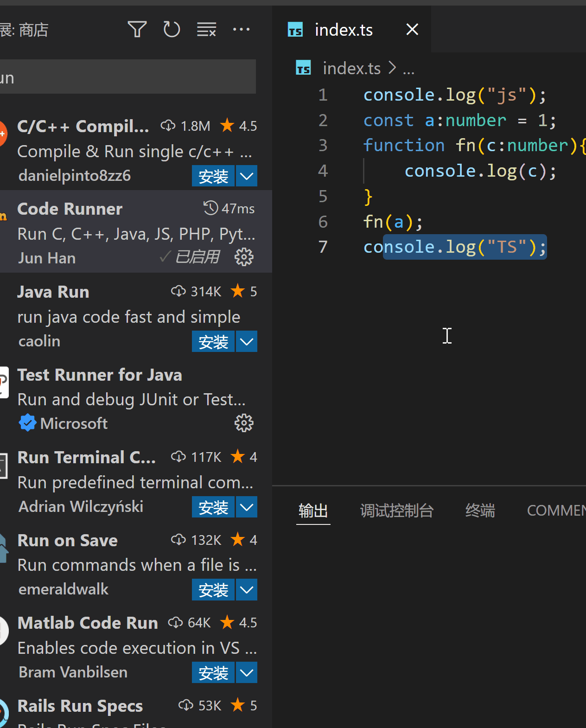Image resolution: width=586 pixels, height=728 pixels.
Task: Install the Matlab Code Run extension
Action: 213,672
